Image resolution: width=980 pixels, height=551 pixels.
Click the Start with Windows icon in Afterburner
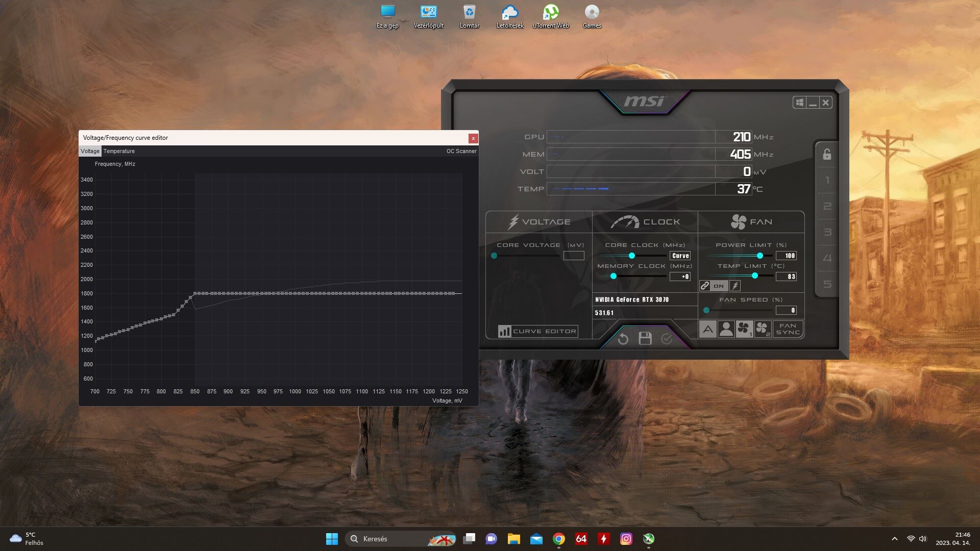[x=799, y=103]
